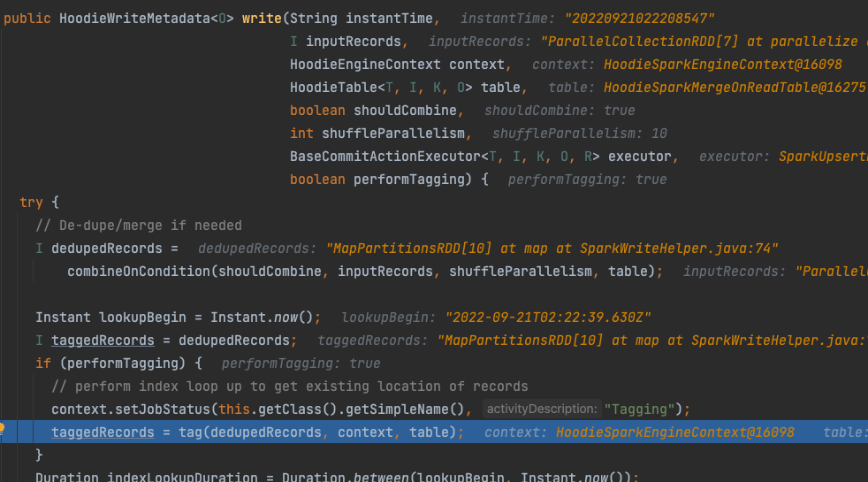Click the HoodieSparkMergeOnReadTable@16275 inline value
Image resolution: width=868 pixels, height=482 pixels.
click(735, 88)
